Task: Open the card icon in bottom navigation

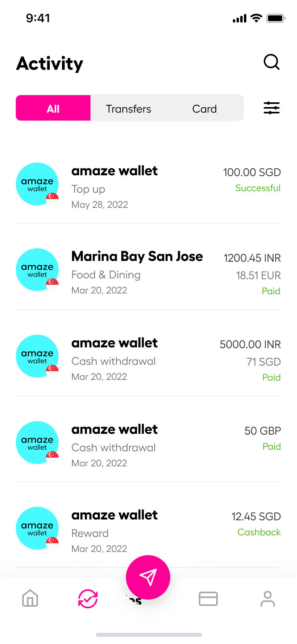Action: (208, 598)
